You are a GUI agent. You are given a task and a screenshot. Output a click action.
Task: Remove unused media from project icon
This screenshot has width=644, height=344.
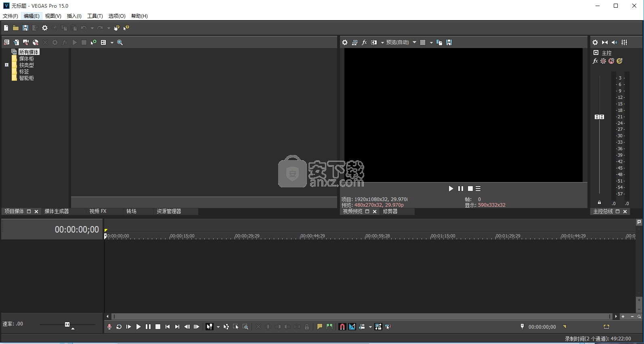[6, 42]
